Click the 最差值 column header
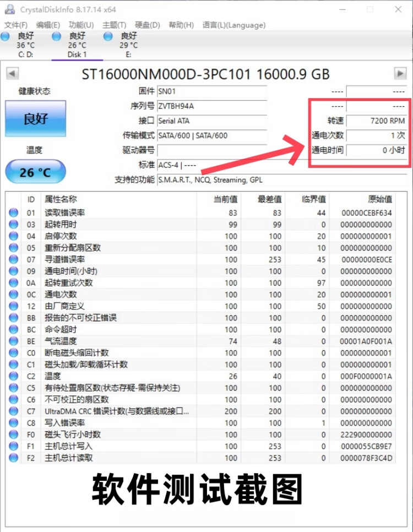The width and height of the screenshot is (413, 532). click(263, 199)
